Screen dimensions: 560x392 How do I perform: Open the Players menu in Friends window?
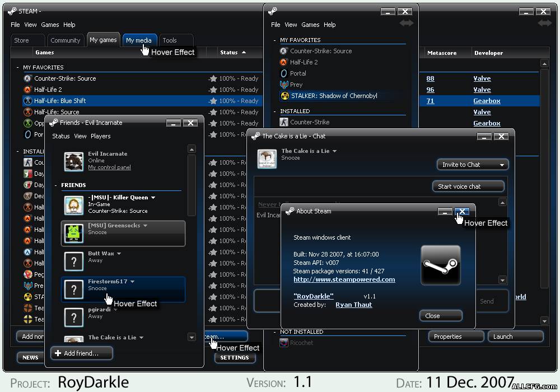click(x=100, y=136)
